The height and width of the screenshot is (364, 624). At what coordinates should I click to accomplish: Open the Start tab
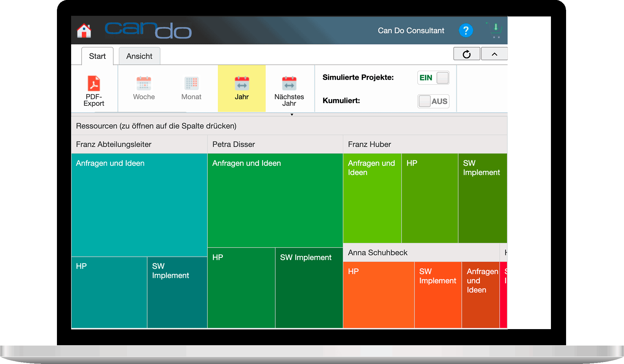click(x=97, y=56)
